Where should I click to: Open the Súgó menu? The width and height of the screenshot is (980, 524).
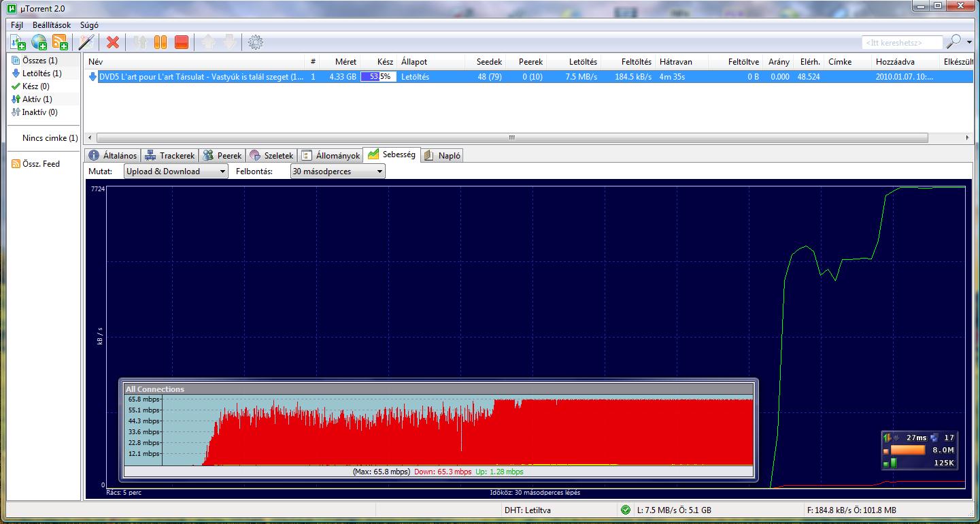[x=89, y=25]
